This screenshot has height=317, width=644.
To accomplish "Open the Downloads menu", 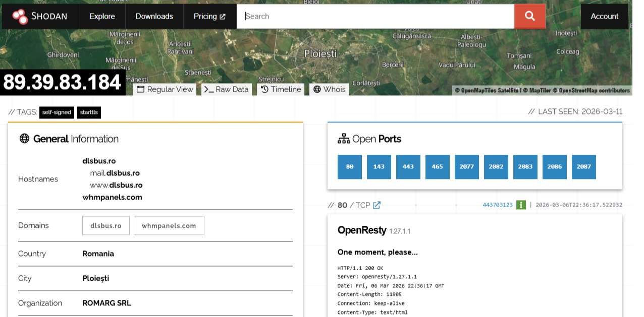I will [154, 16].
